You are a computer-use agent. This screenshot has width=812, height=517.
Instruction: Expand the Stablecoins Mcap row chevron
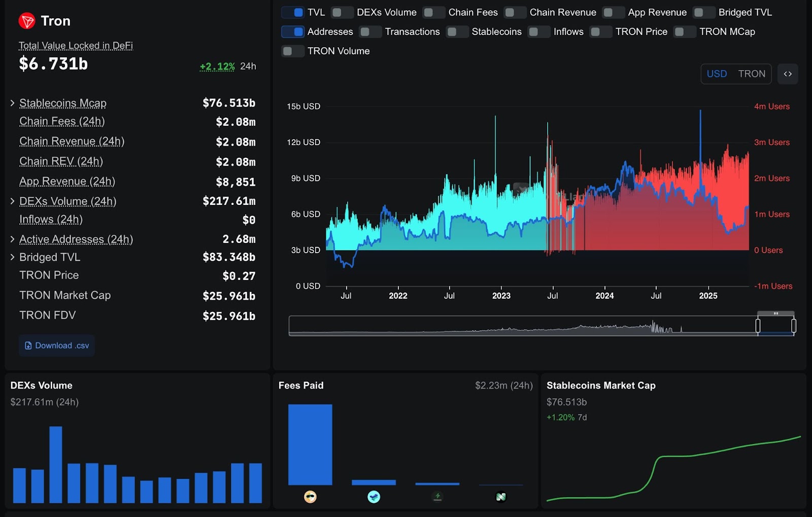click(12, 103)
